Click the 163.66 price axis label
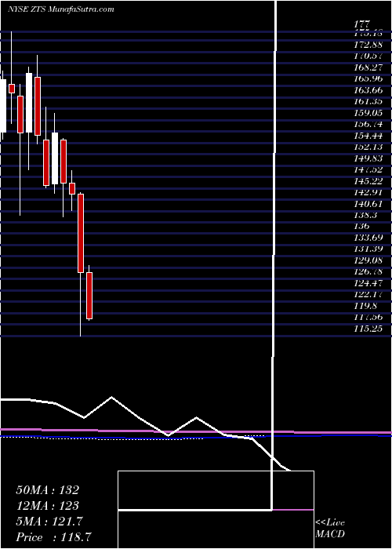392x549 pixels. tap(369, 90)
